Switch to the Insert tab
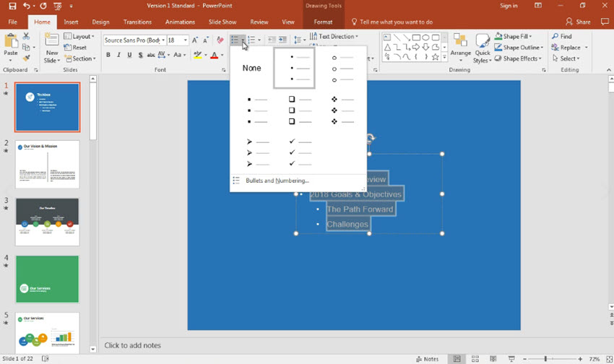 71,22
